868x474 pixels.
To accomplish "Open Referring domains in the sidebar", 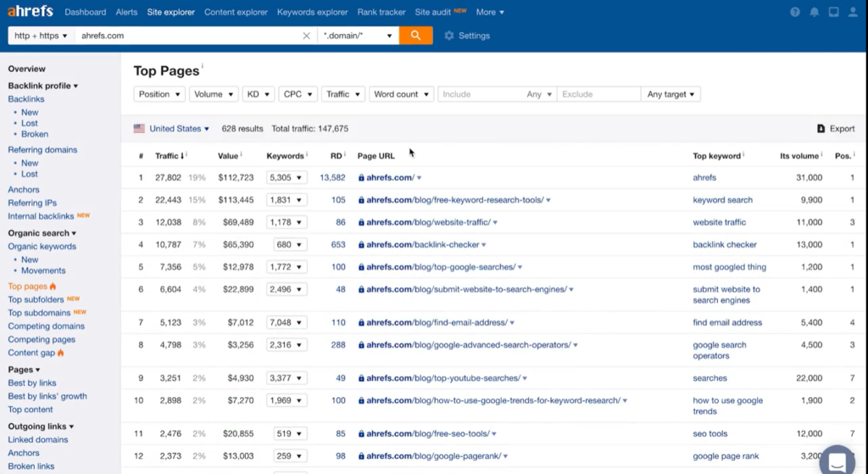I will tap(42, 149).
